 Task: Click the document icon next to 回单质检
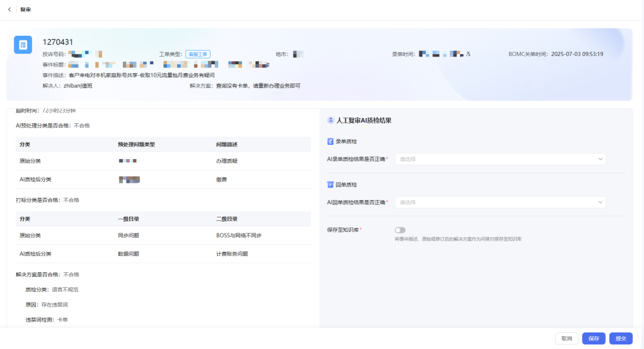tap(330, 185)
